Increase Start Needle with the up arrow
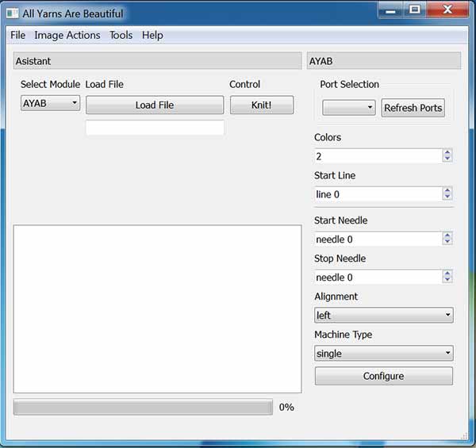 (x=447, y=235)
